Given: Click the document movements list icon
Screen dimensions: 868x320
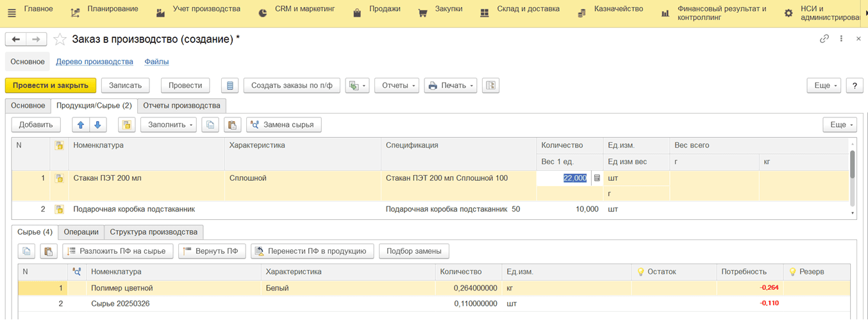Looking at the screenshot, I should [230, 85].
